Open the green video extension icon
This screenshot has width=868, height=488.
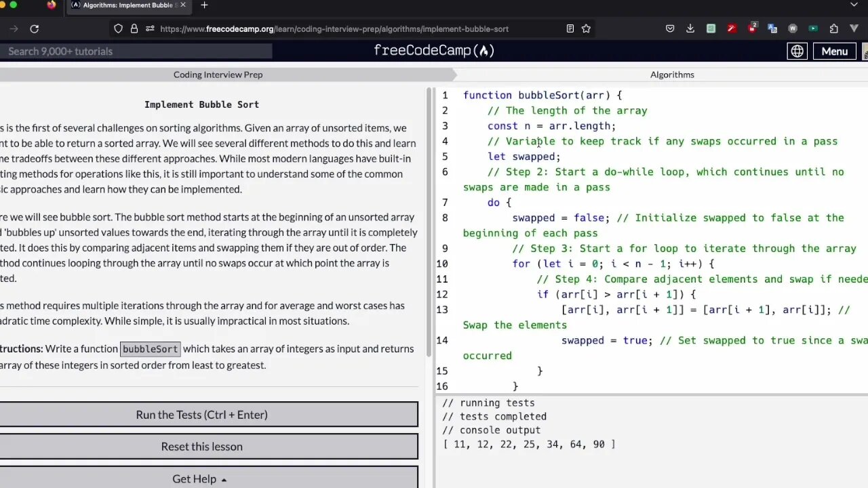813,28
